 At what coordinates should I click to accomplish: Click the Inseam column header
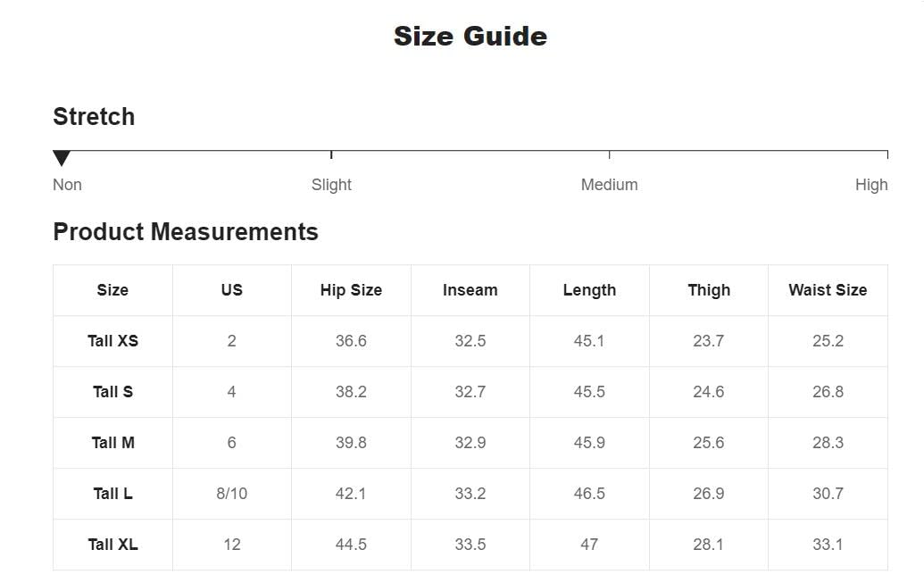pos(470,290)
